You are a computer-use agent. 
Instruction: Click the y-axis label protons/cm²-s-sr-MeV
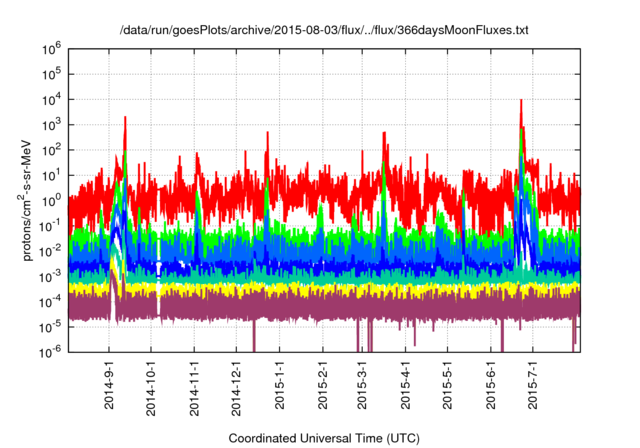click(25, 200)
